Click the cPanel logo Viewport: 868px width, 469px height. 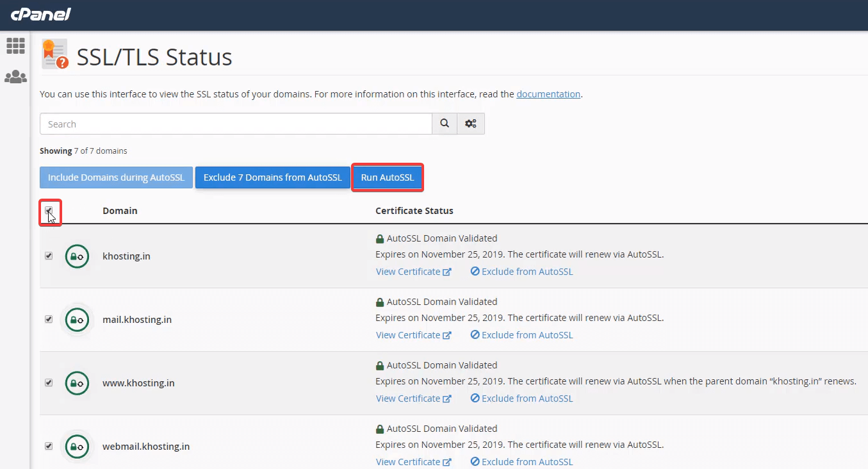click(40, 14)
